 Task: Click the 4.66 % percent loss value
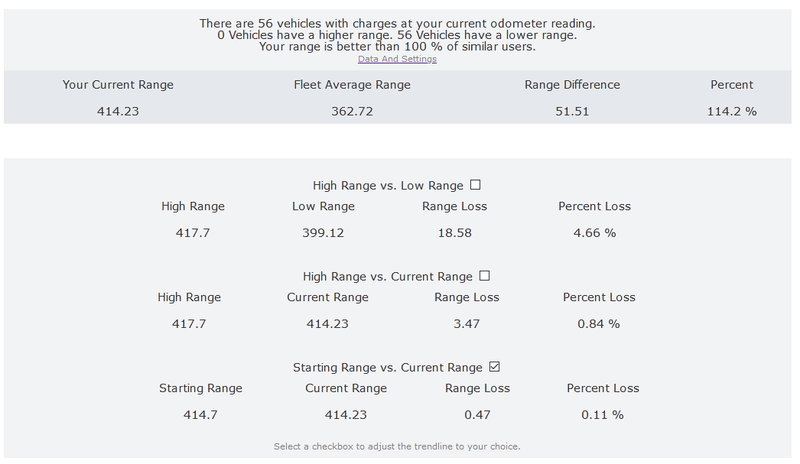coord(595,233)
